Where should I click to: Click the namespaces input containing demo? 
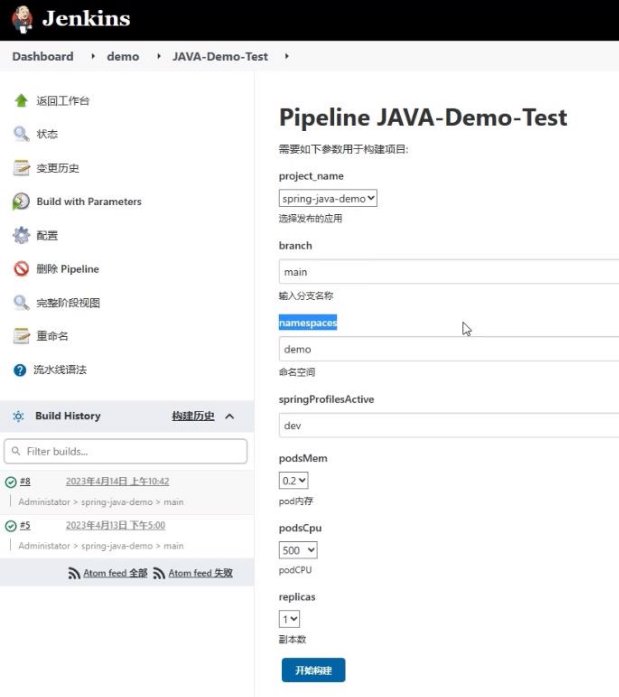pyautogui.click(x=449, y=349)
